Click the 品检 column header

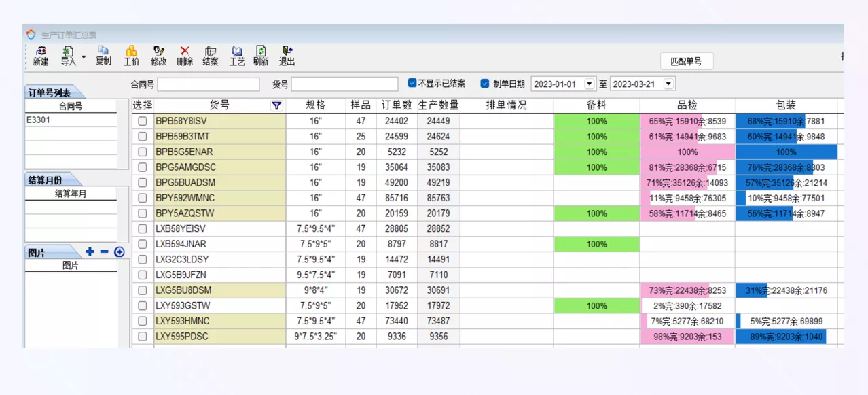[x=687, y=105]
